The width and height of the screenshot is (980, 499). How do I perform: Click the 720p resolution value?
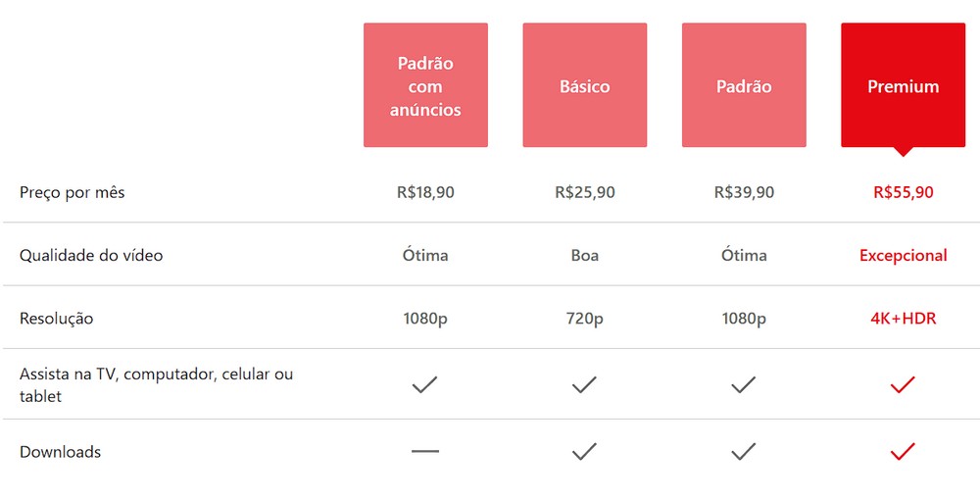point(584,319)
